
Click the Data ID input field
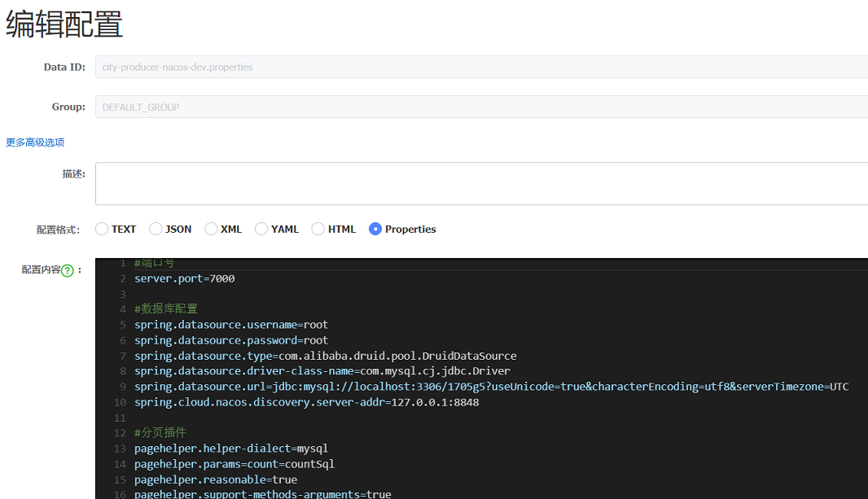tap(481, 67)
